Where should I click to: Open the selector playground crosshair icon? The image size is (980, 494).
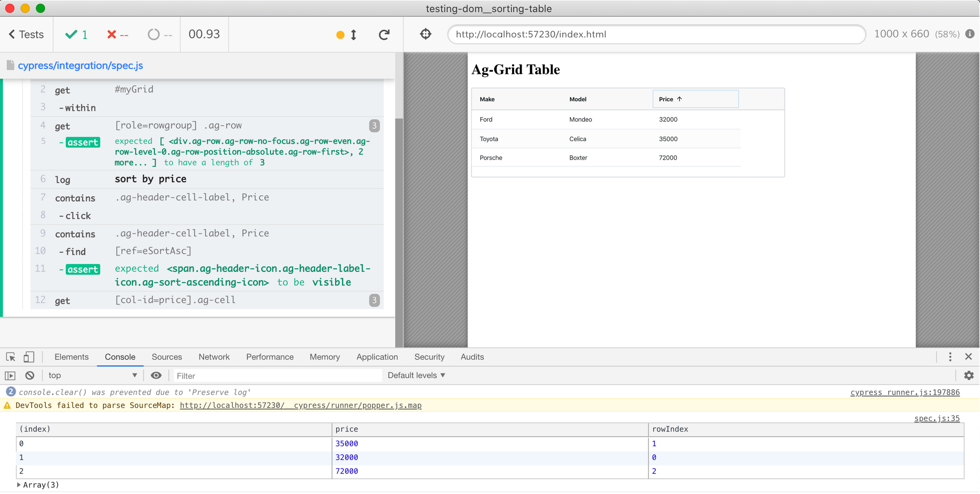426,34
